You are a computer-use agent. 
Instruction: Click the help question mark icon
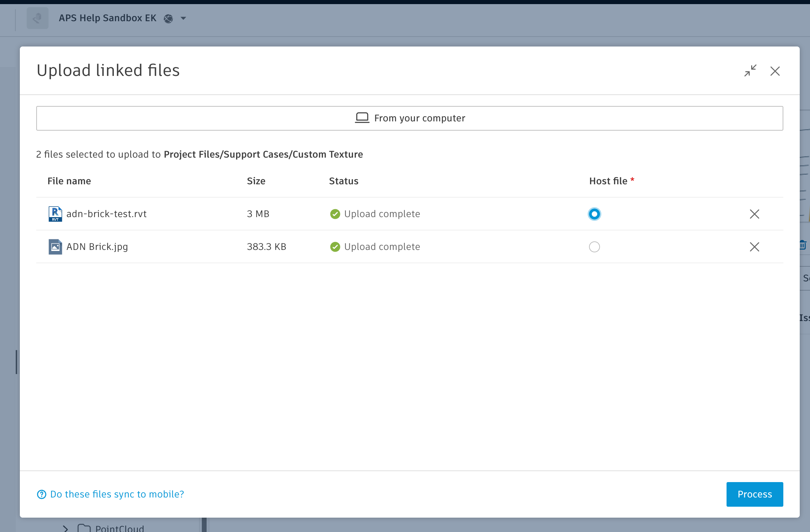click(x=41, y=494)
